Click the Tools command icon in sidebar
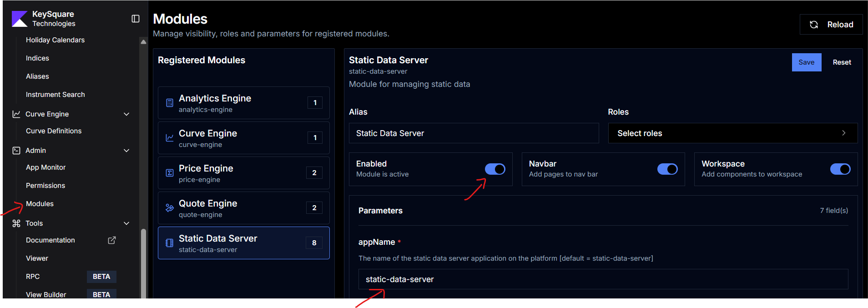 (16, 223)
